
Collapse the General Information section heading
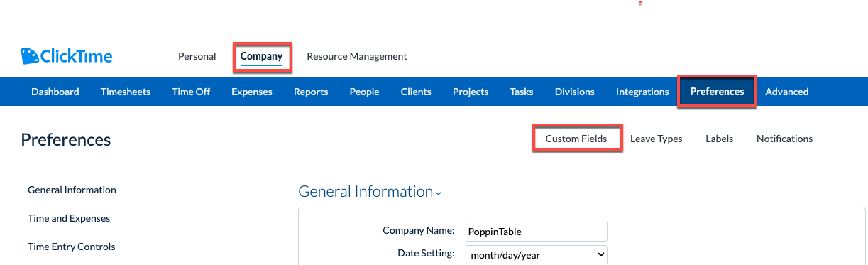pyautogui.click(x=370, y=192)
